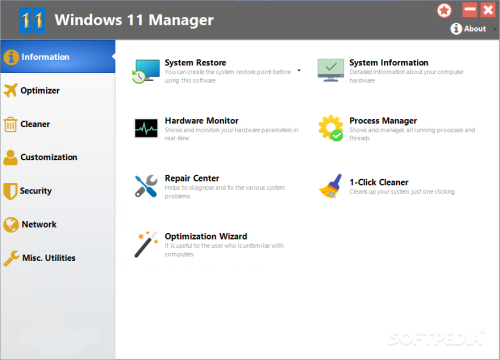Click the Misc. Utilities wrench icon
This screenshot has height=360, width=500.
[x=11, y=258]
